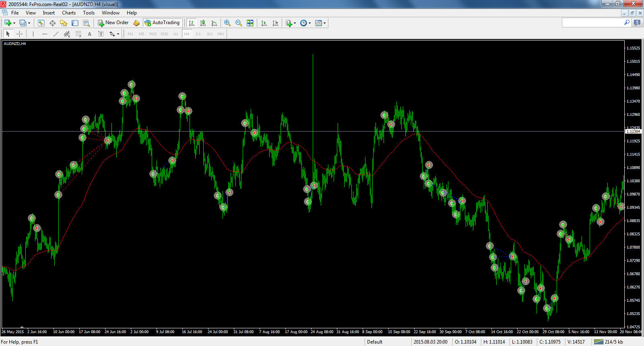Open the Data Window crosshair-circle icon

(52, 23)
